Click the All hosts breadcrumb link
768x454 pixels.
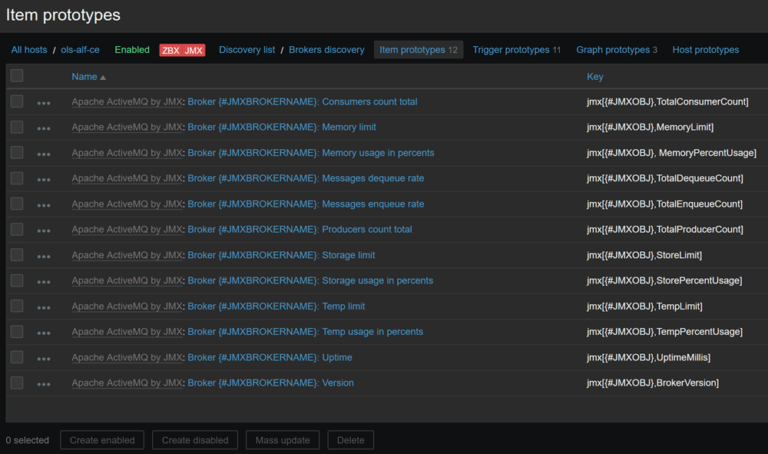point(29,50)
